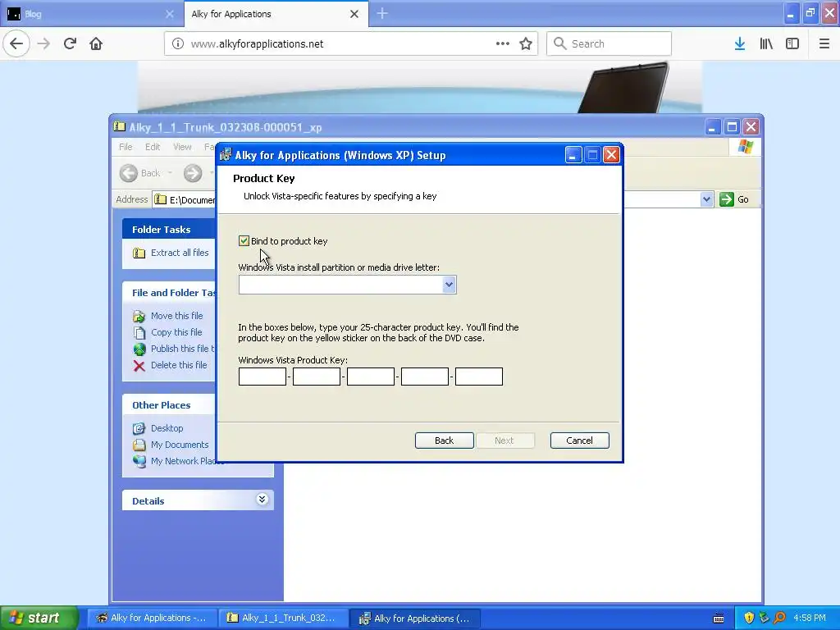Click Publish this file link
The image size is (840, 630).
(182, 349)
